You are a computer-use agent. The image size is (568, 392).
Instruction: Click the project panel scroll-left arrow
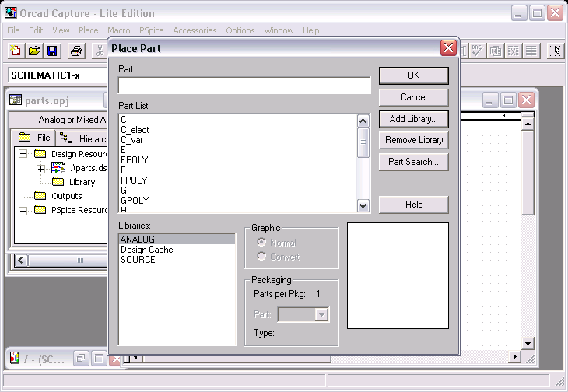click(21, 261)
